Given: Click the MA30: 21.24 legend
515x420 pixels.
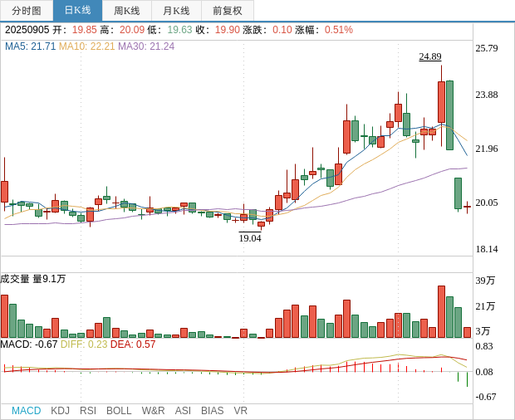Looking at the screenshot, I should coord(146,46).
